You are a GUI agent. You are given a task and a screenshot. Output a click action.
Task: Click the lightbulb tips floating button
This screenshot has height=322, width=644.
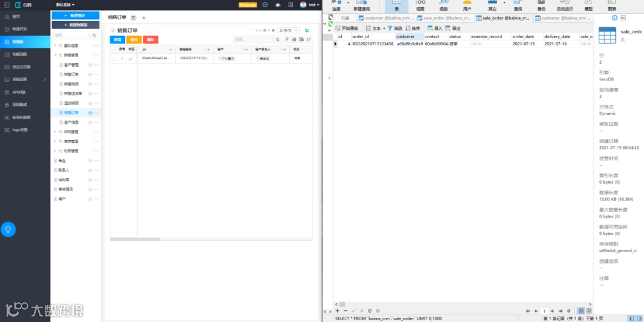coord(8,229)
